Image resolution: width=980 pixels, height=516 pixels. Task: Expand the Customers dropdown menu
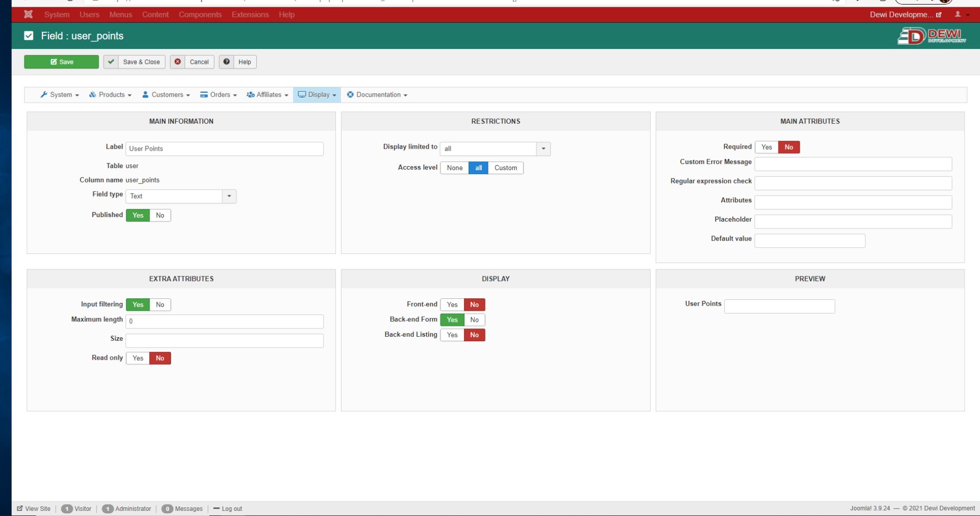pos(166,95)
